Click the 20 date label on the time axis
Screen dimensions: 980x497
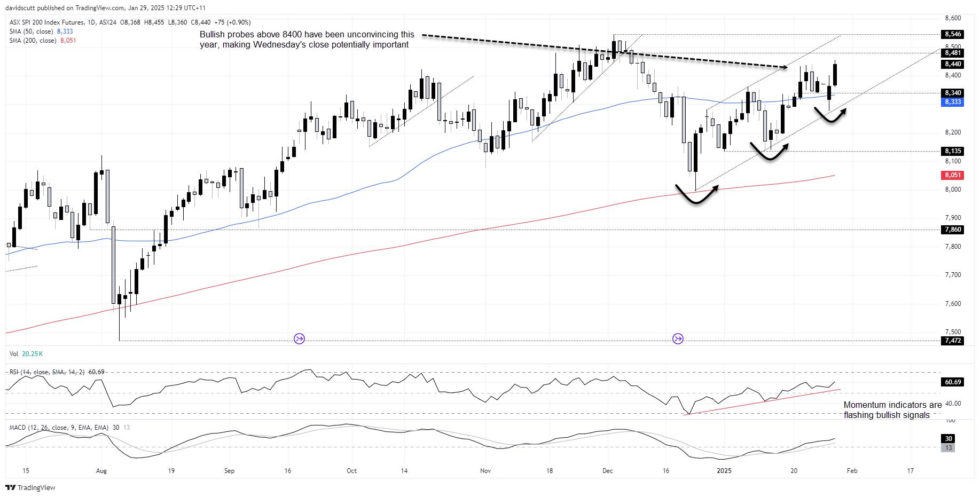pyautogui.click(x=794, y=471)
